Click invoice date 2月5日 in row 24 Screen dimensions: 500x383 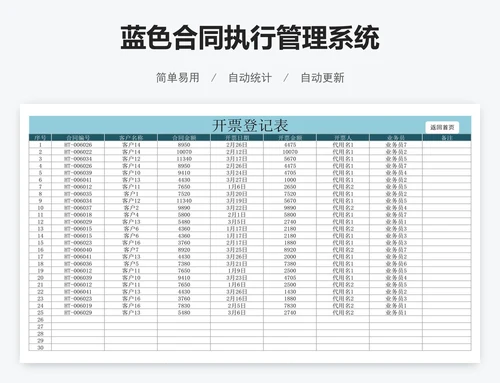click(x=237, y=306)
